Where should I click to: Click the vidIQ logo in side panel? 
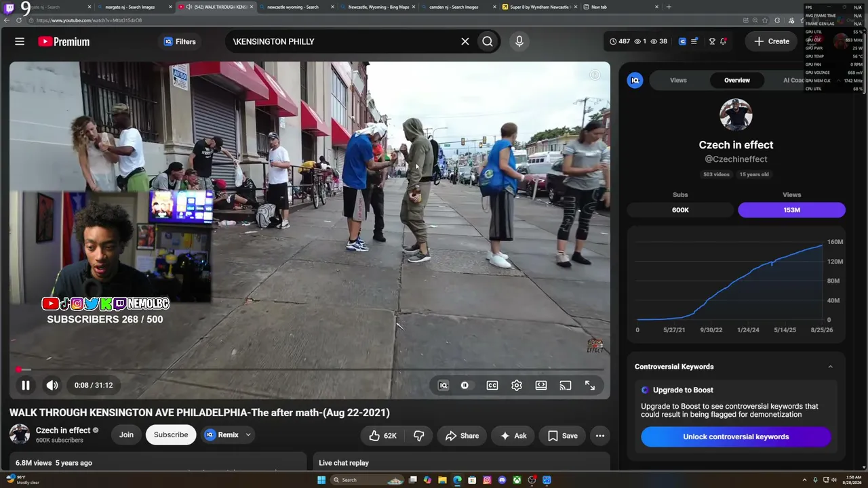pyautogui.click(x=635, y=80)
